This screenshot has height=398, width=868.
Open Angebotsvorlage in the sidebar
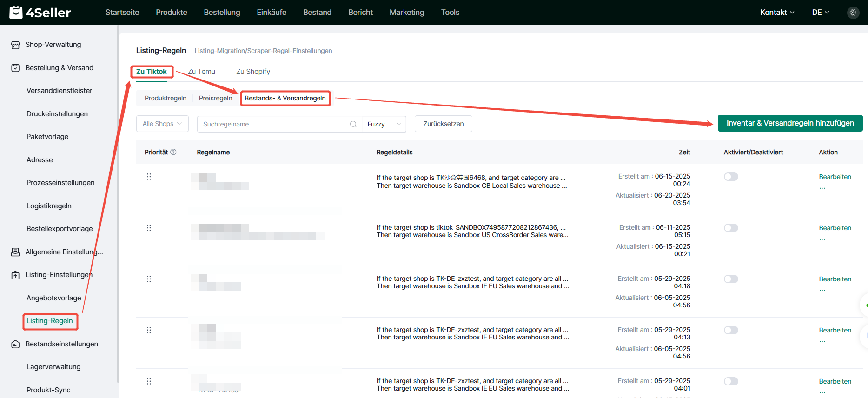click(x=53, y=298)
